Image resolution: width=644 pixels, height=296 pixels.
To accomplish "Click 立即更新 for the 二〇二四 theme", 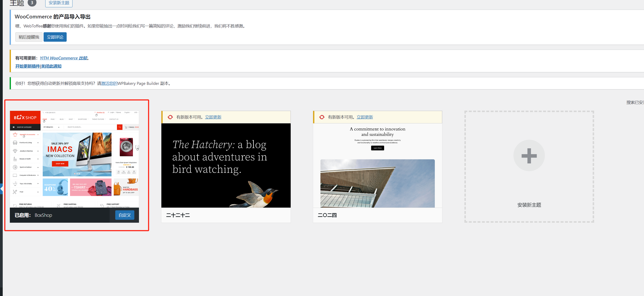I will 365,117.
